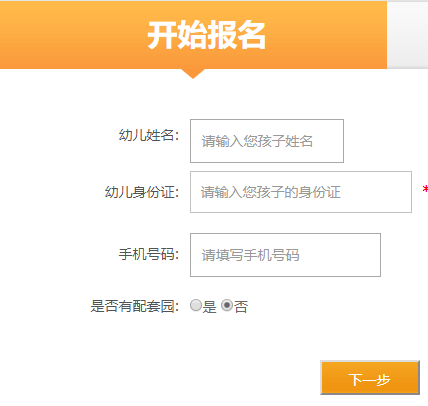
Task: Click the red required asterisk
Action: pyautogui.click(x=425, y=190)
